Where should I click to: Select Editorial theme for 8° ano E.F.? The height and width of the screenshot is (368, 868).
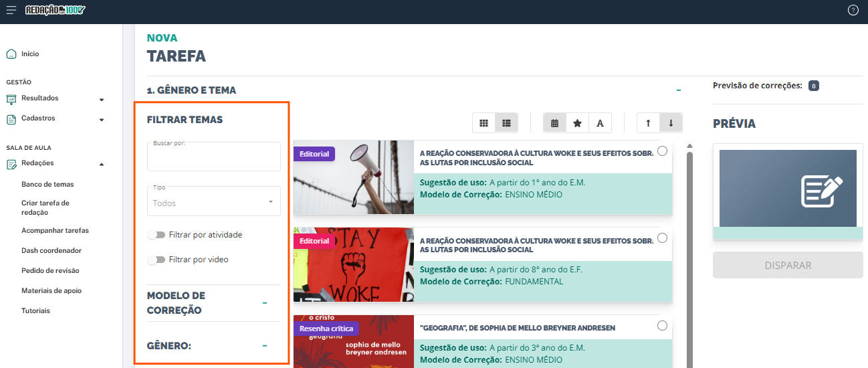click(x=662, y=238)
